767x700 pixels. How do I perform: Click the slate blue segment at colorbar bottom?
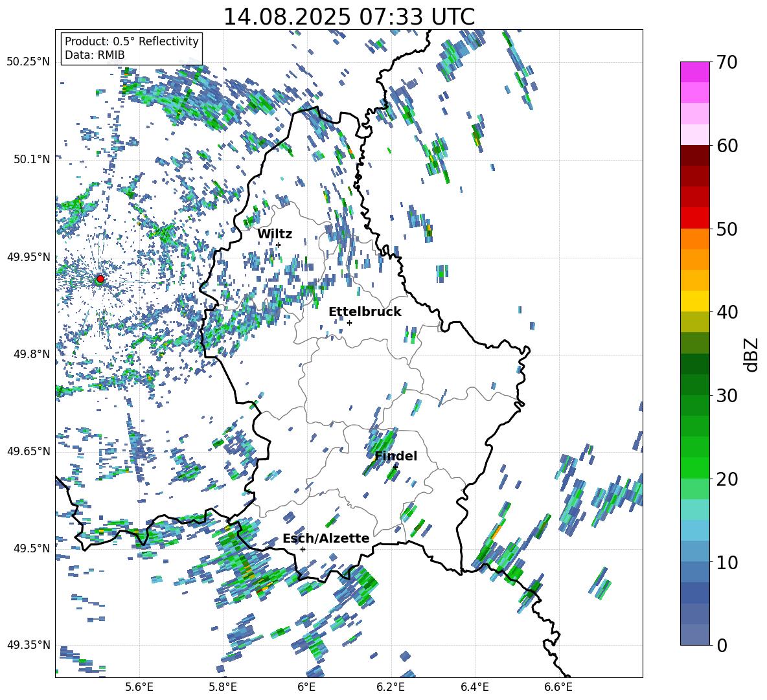[x=694, y=635]
